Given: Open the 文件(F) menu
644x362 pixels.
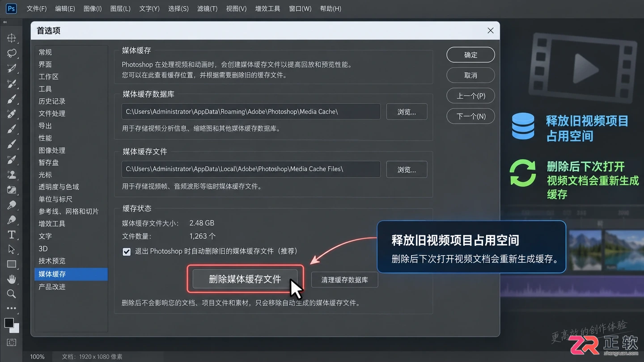Looking at the screenshot, I should pos(37,8).
